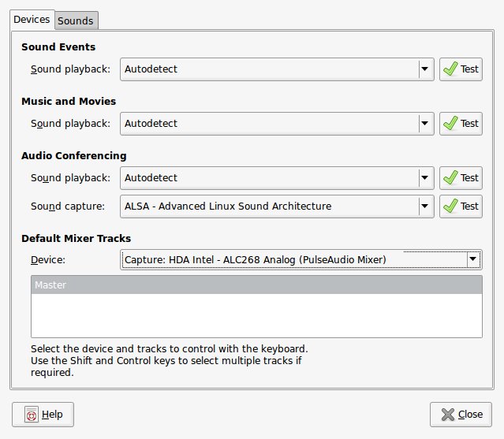Click Capture: HDA Intel device combo box
Screen dimensions: 504x439
tap(301, 259)
